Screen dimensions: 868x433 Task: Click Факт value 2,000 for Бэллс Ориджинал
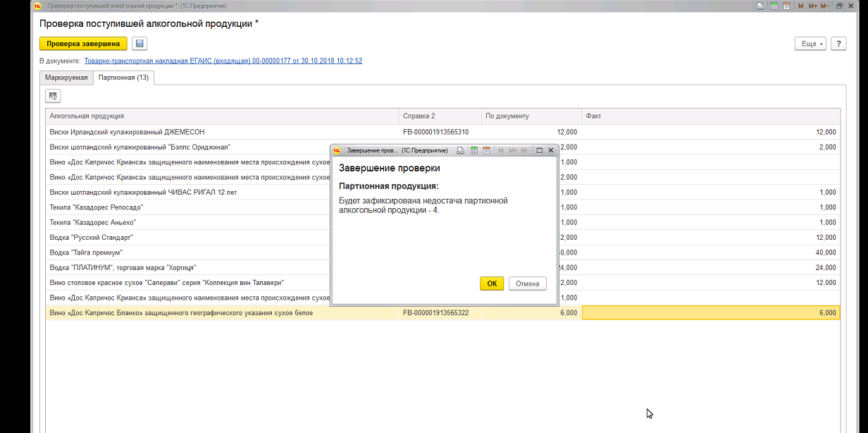point(711,147)
